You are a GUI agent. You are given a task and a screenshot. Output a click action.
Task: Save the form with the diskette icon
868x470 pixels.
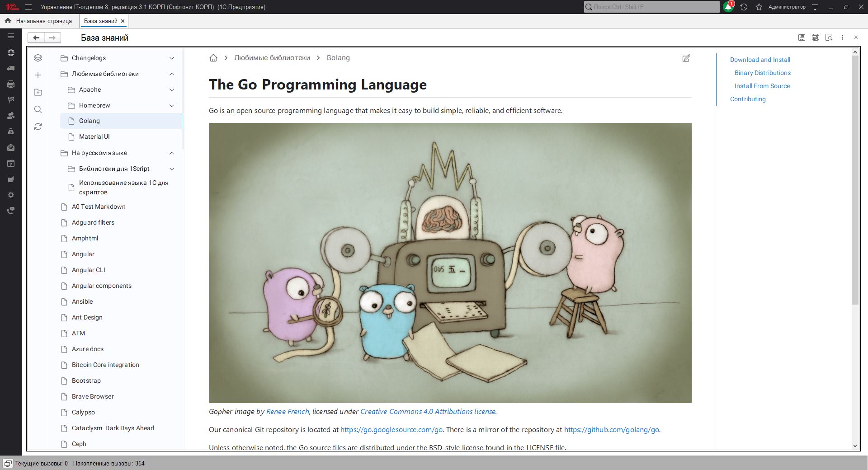pos(802,38)
